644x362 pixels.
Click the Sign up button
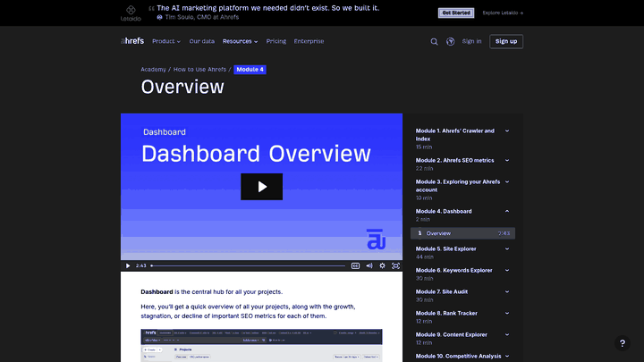[x=506, y=41]
